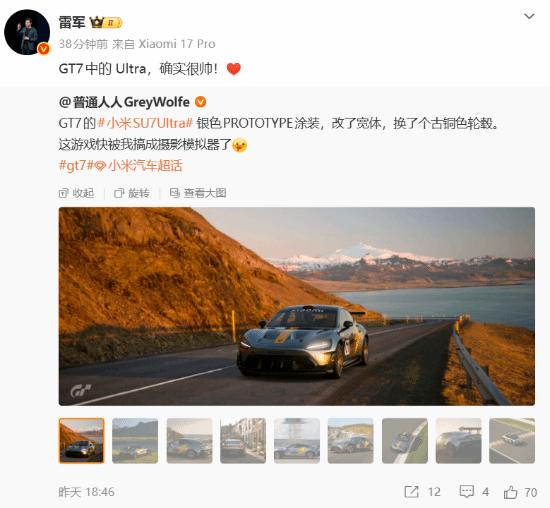Click the 昨天 18:46 timestamp
550x508 pixels.
pos(86,492)
